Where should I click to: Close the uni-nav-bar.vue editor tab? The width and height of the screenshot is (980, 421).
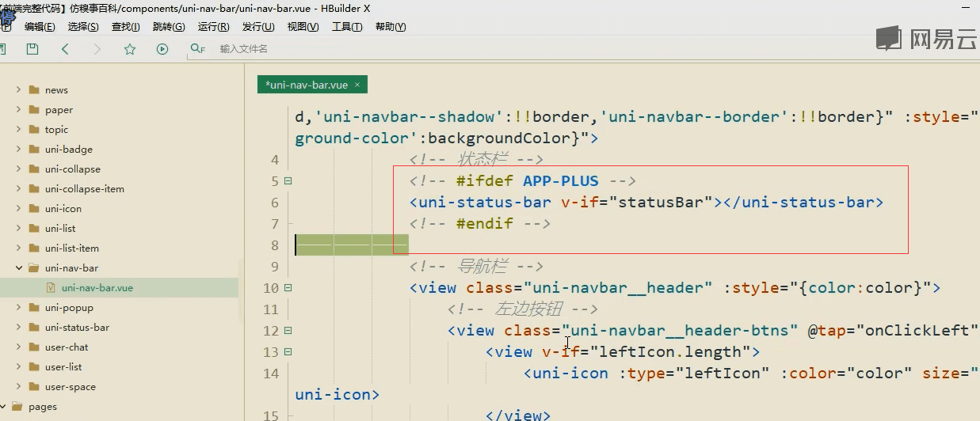pyautogui.click(x=357, y=85)
